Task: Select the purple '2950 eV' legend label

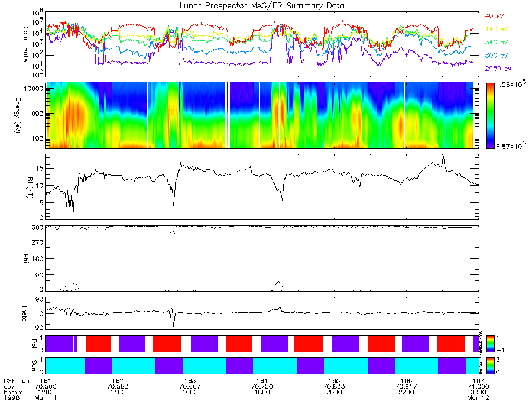Action: [x=498, y=69]
